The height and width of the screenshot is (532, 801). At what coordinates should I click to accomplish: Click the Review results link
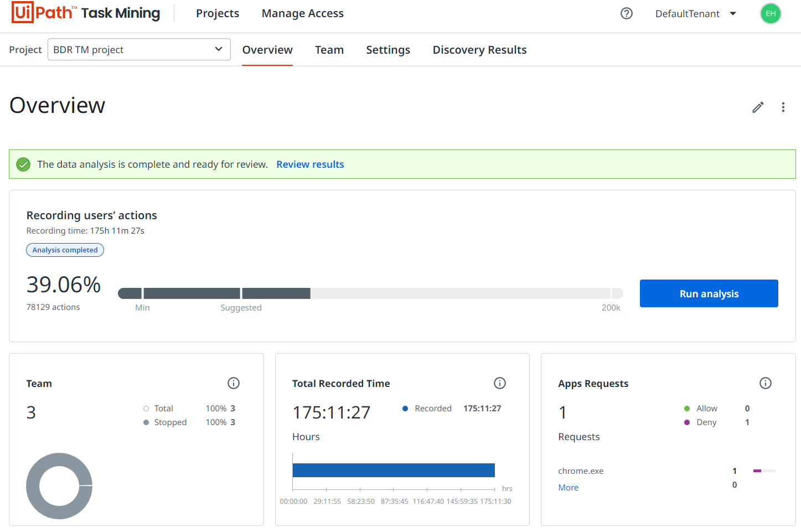point(310,164)
